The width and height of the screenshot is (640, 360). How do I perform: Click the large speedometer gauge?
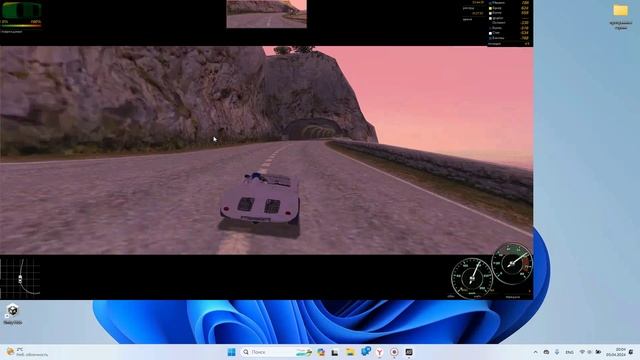472,278
